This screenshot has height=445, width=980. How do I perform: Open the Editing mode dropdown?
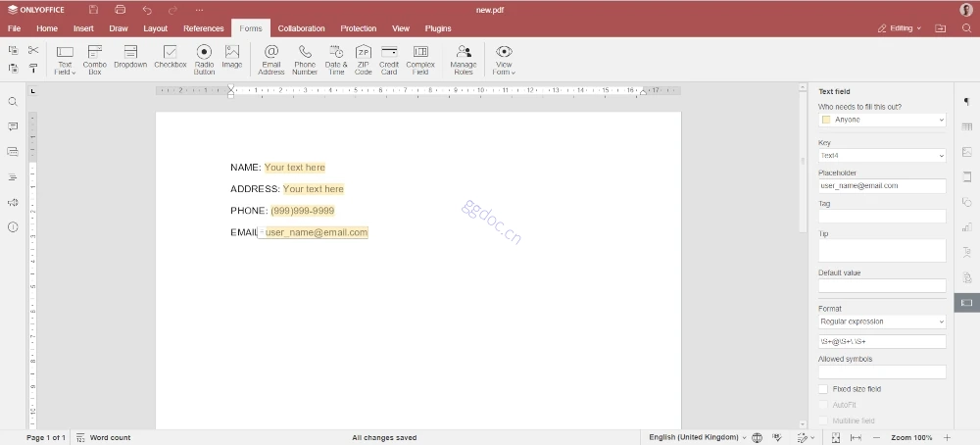(899, 28)
